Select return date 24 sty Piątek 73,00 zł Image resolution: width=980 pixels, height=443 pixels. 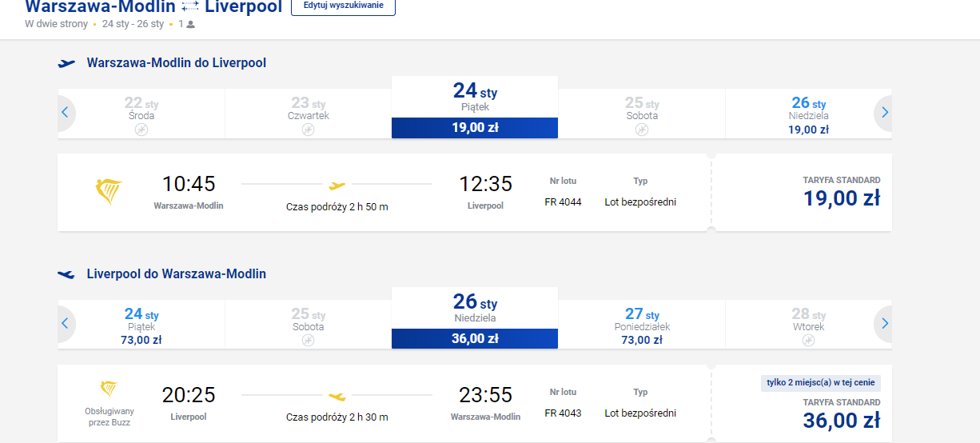[x=141, y=326]
